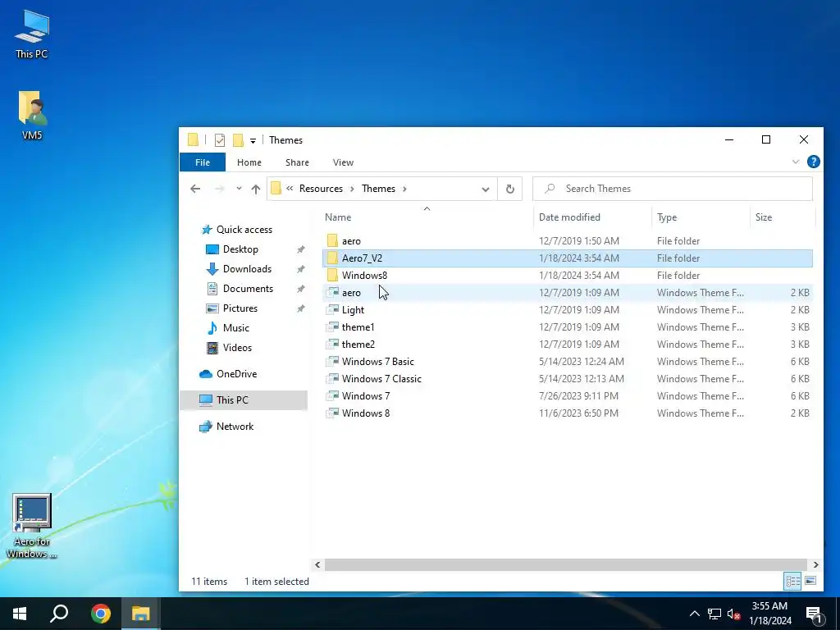Switch to Details view layout
This screenshot has height=630, width=840.
pyautogui.click(x=793, y=581)
